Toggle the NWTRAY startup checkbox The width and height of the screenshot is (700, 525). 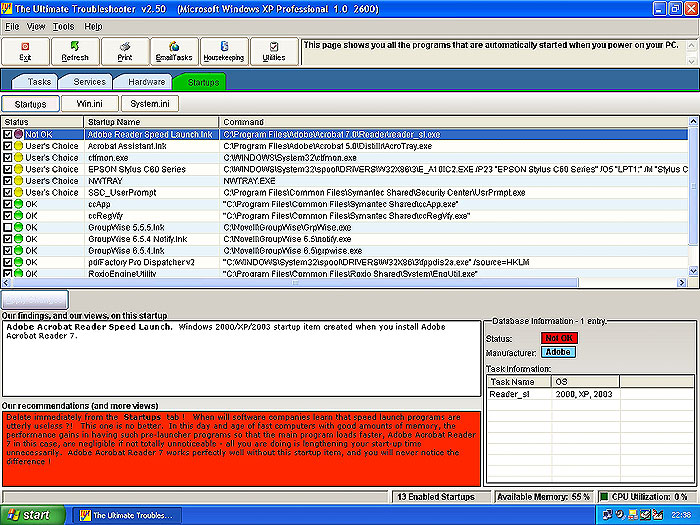click(8, 180)
